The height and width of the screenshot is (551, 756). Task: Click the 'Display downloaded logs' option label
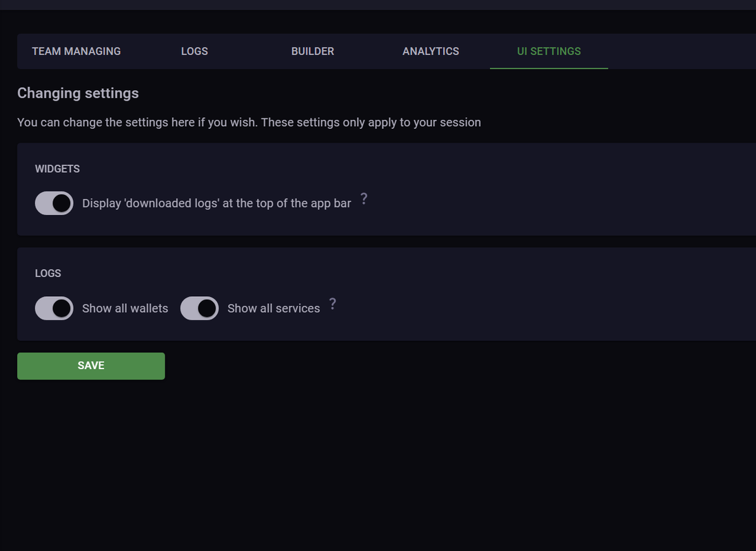pos(216,203)
